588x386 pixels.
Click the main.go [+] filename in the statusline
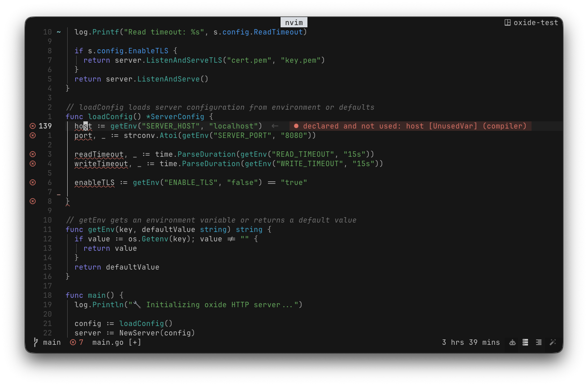(117, 343)
